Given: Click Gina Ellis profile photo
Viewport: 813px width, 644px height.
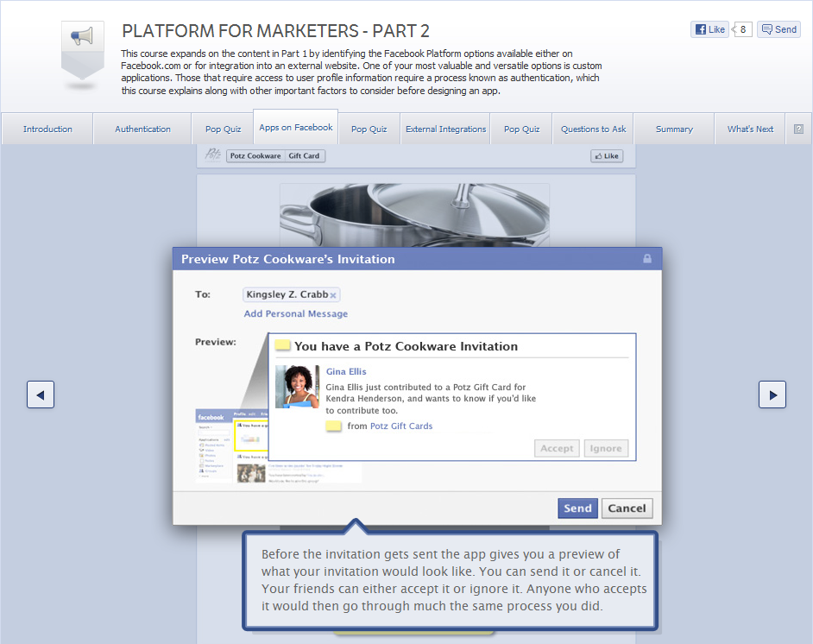Looking at the screenshot, I should click(x=297, y=387).
